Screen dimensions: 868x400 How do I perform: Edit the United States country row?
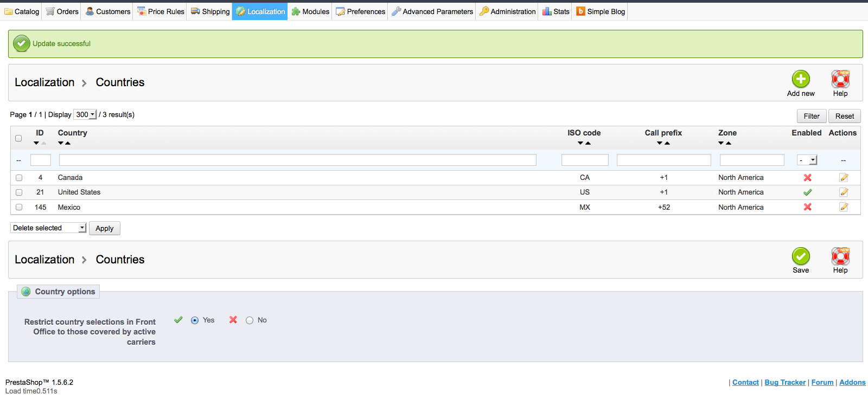[x=844, y=192]
